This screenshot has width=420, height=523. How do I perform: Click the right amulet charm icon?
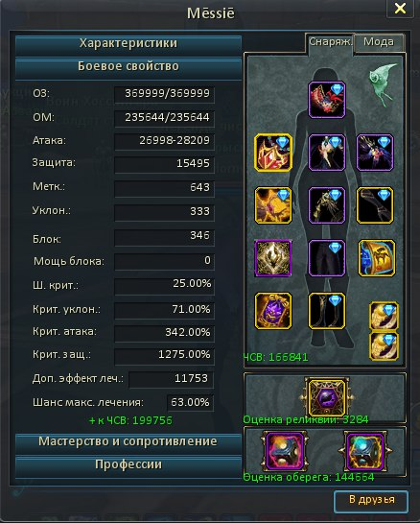click(365, 451)
